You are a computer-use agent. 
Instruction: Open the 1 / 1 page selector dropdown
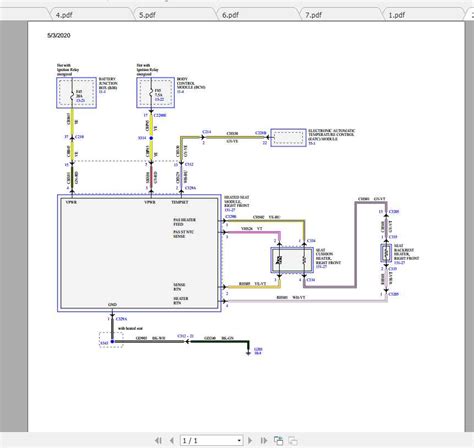(211, 440)
